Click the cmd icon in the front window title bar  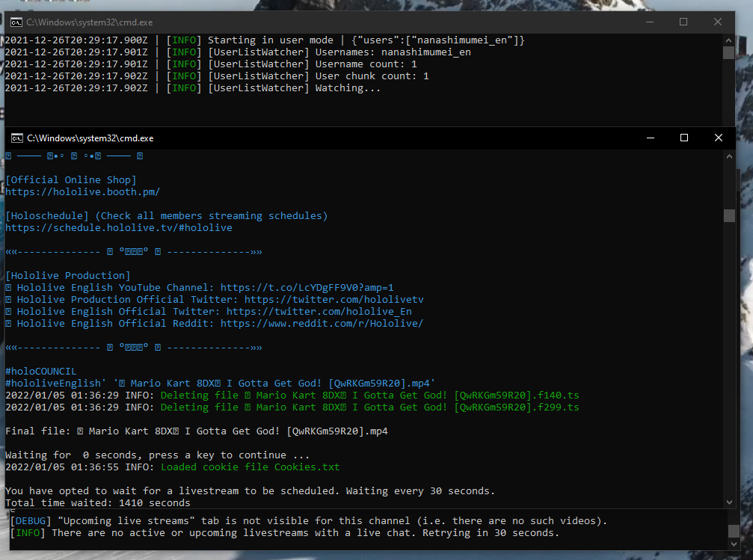click(x=16, y=138)
